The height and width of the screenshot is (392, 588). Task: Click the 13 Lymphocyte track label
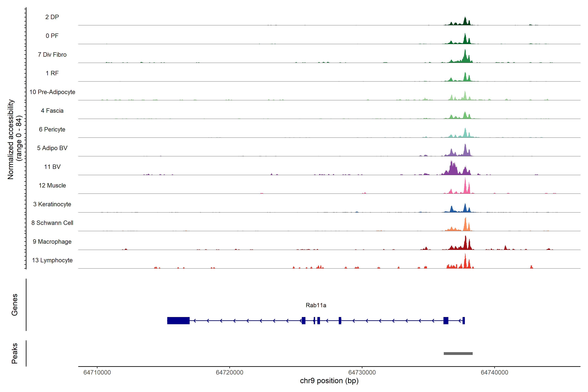pyautogui.click(x=52, y=260)
